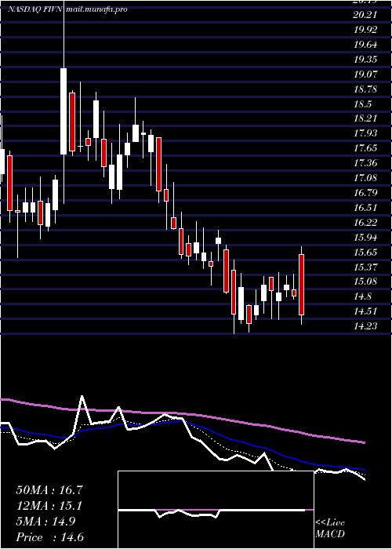Select the 15.94 price axis label
Viewport: 392px width, 549px height.
click(365, 238)
